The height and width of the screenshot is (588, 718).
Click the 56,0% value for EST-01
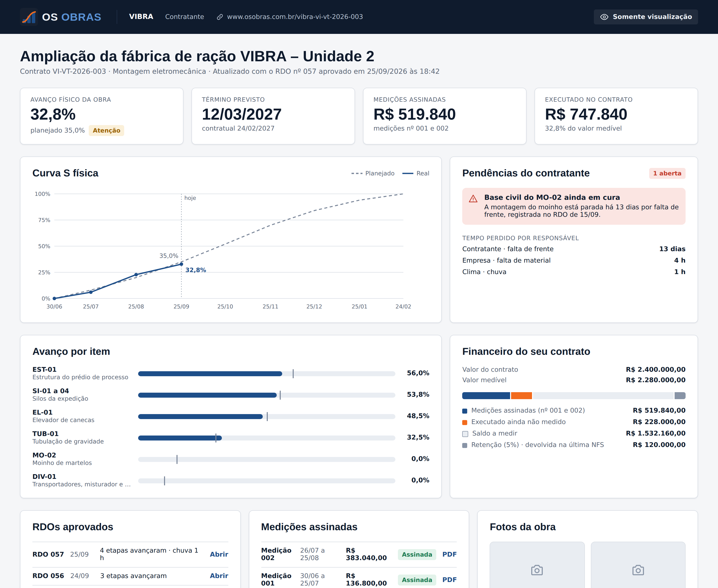click(418, 373)
